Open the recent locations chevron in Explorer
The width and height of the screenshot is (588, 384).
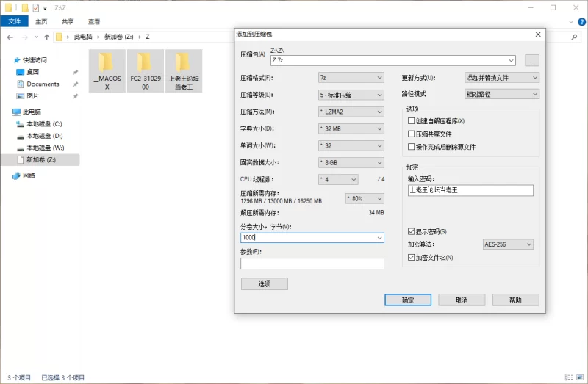[36, 37]
